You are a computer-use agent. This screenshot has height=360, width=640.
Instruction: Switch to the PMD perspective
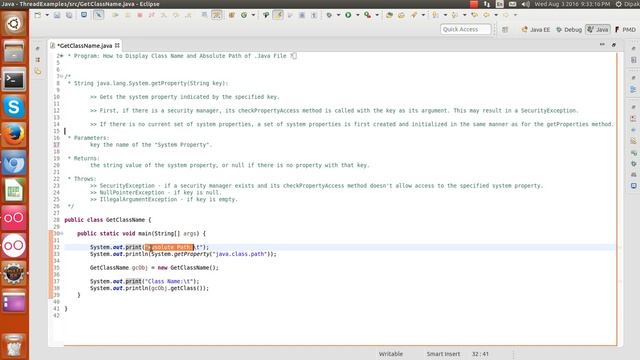point(625,29)
